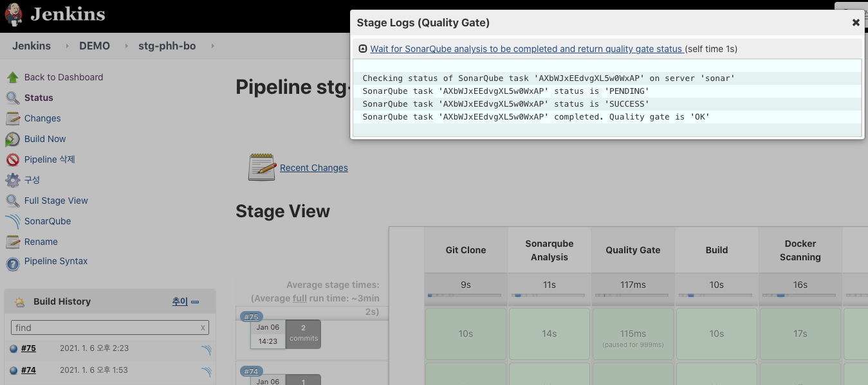Click the blue status ball for build #75

click(x=14, y=349)
